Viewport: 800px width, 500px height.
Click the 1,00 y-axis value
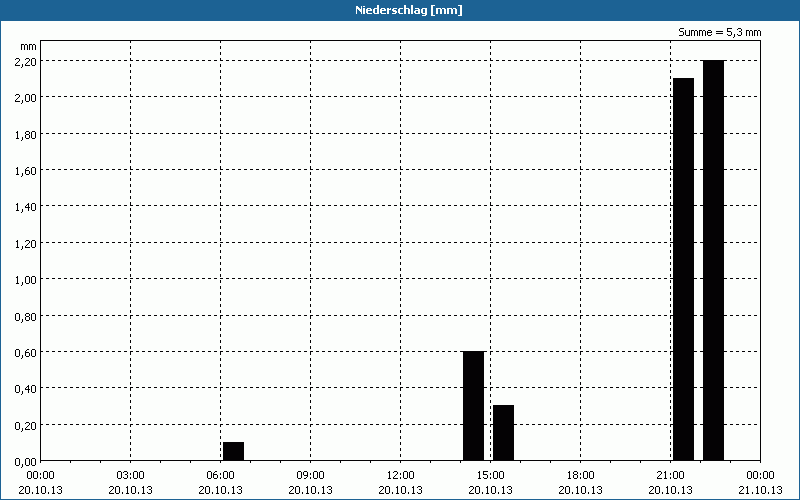pos(26,280)
